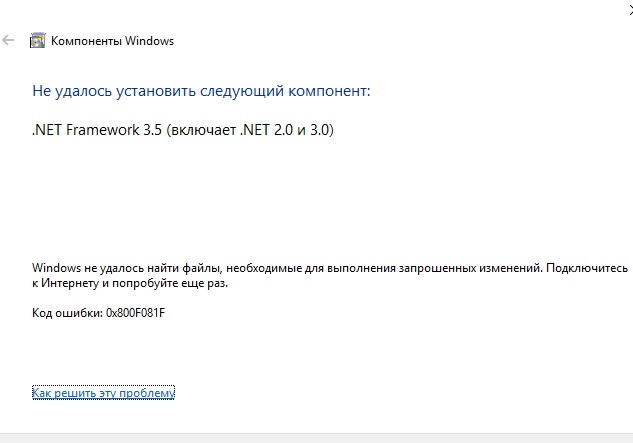Click the Компоненты Windows title icon
633x443 pixels.
[x=38, y=40]
